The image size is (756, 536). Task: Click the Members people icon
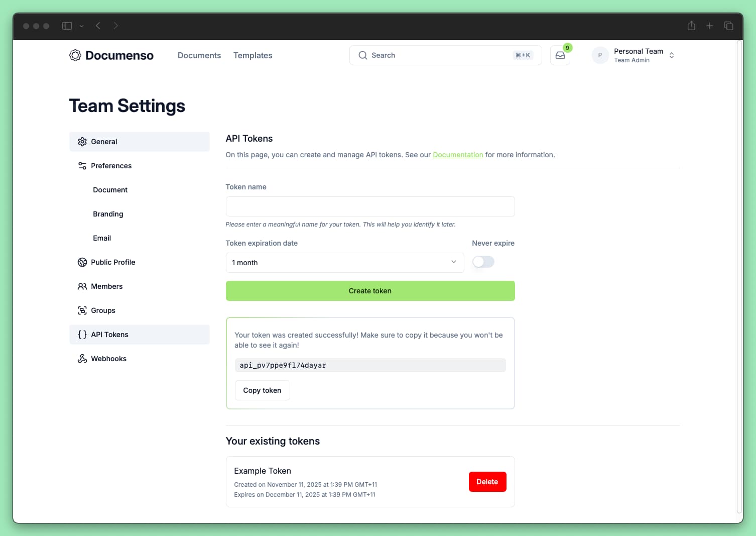click(x=82, y=286)
